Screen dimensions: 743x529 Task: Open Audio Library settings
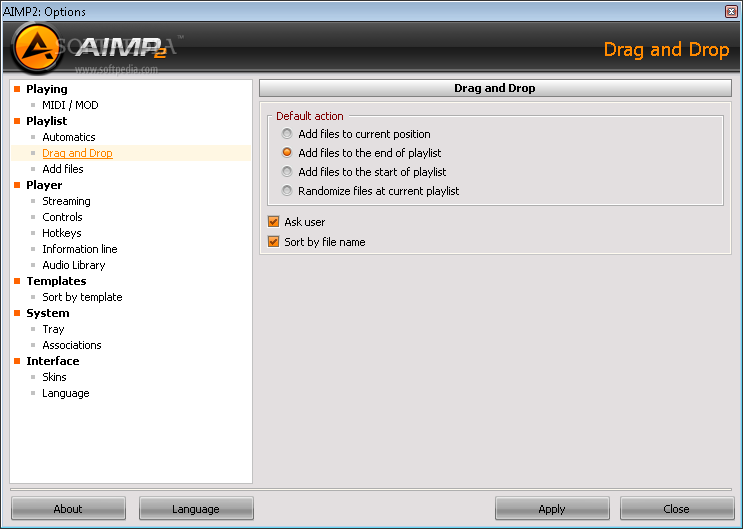pos(73,265)
